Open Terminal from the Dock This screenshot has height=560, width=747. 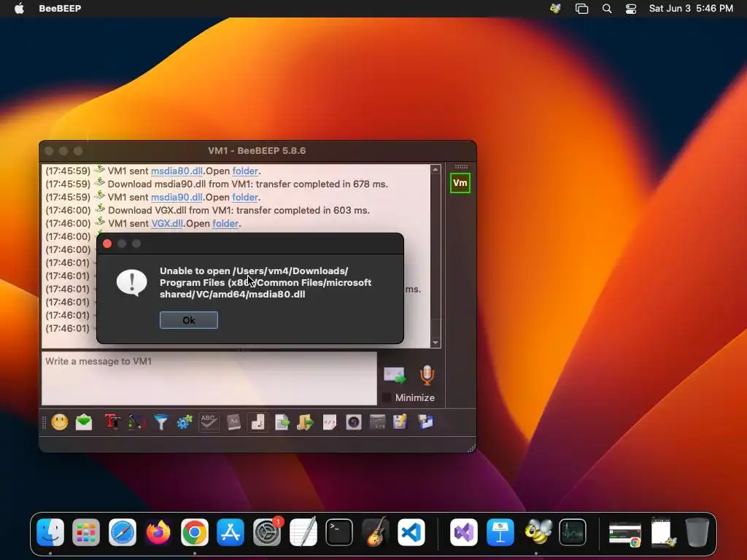pyautogui.click(x=339, y=532)
